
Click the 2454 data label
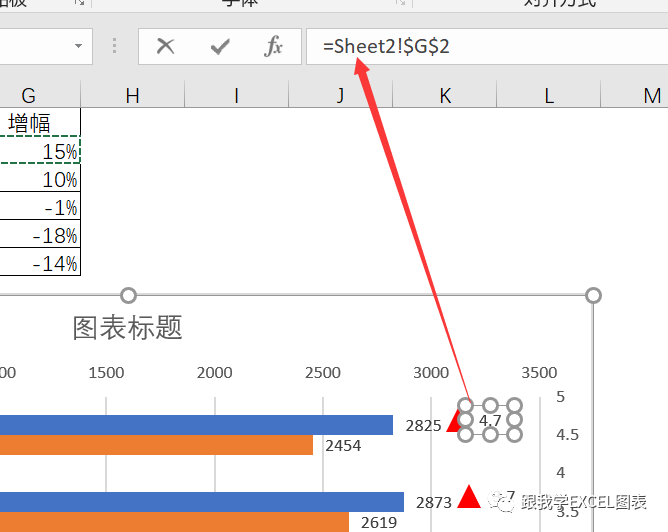tap(343, 446)
